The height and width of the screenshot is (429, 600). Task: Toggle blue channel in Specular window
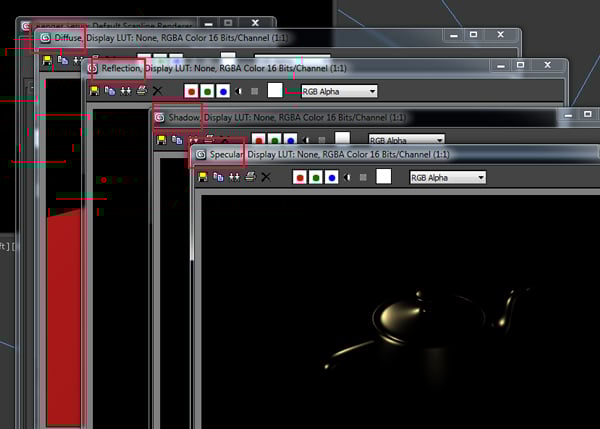[332, 177]
